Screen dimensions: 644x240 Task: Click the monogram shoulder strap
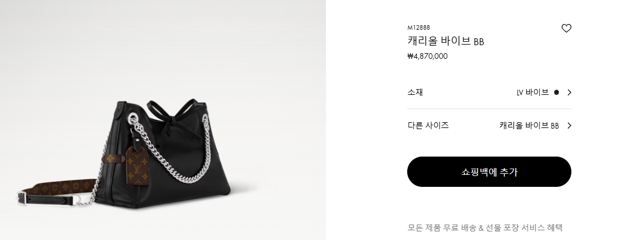pyautogui.click(x=61, y=186)
